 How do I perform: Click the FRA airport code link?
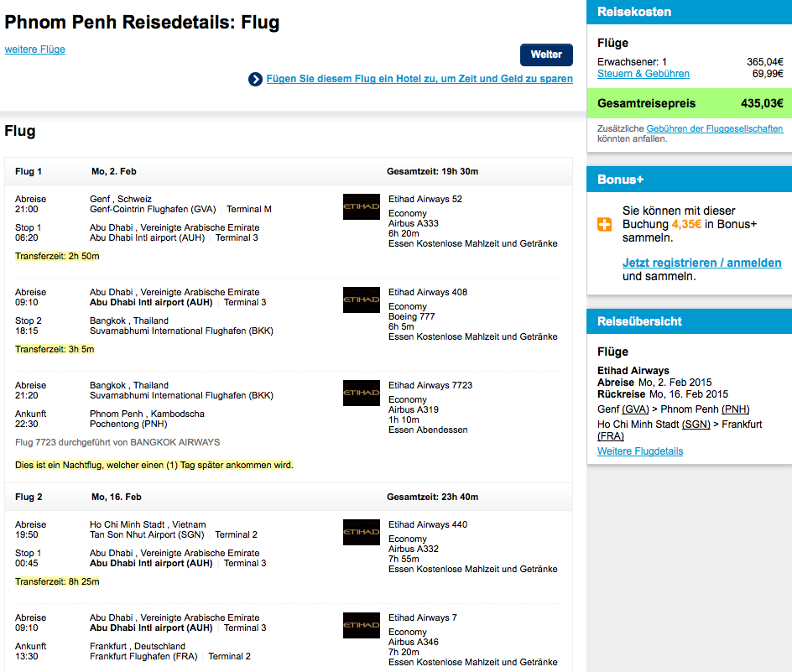tap(610, 436)
